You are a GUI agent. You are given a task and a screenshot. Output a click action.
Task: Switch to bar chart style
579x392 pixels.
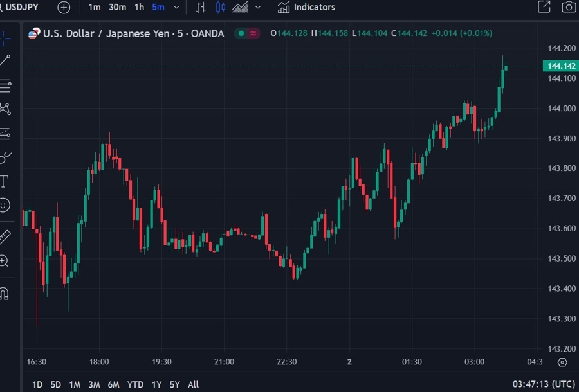[201, 7]
